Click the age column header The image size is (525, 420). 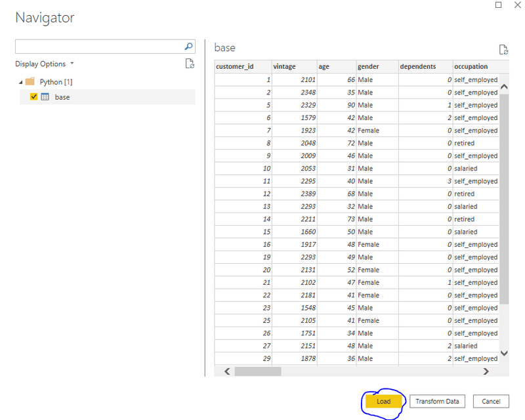click(x=337, y=66)
